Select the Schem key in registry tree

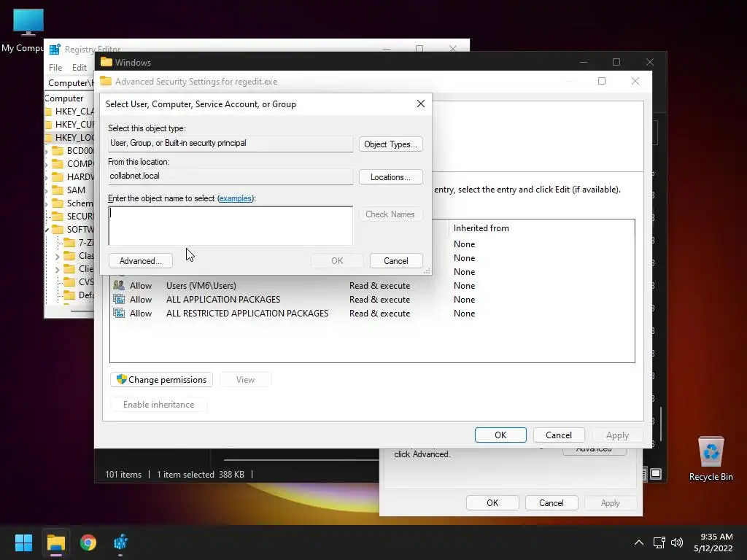coord(80,203)
